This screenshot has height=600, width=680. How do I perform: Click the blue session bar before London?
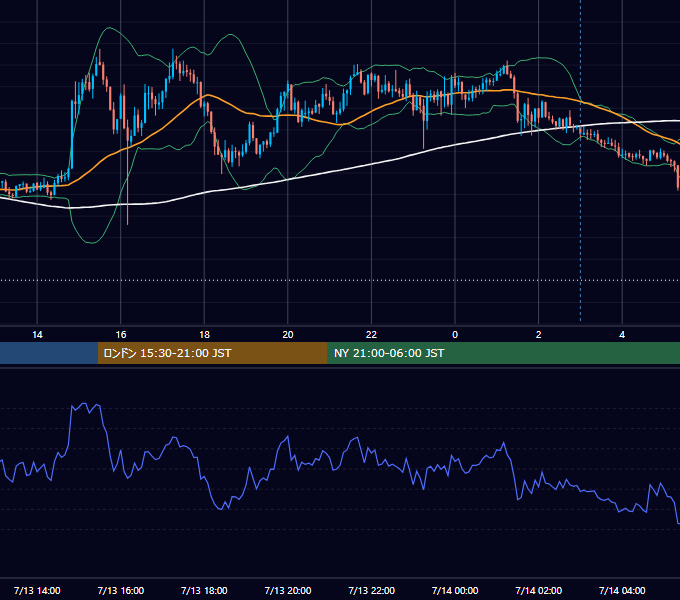point(49,353)
